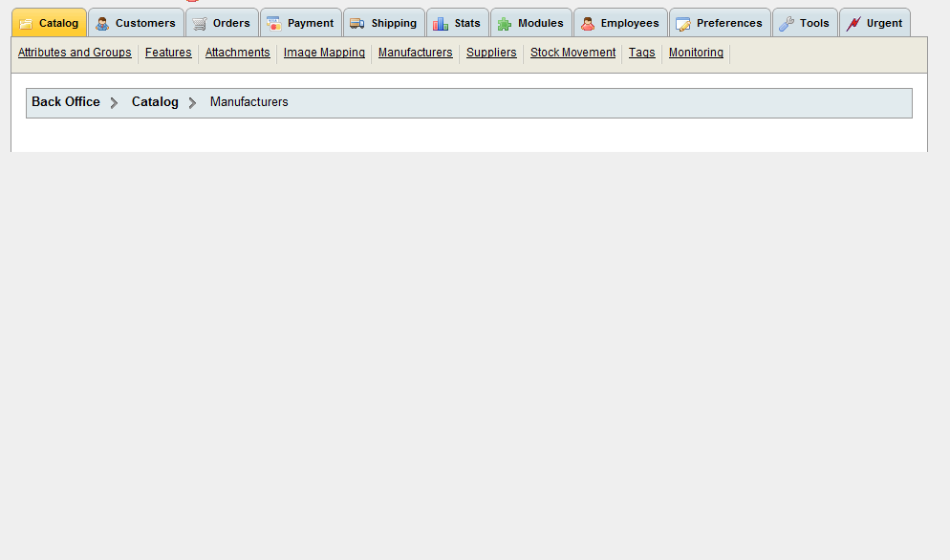
Task: Click the Modules puzzle piece icon
Action: coord(504,24)
